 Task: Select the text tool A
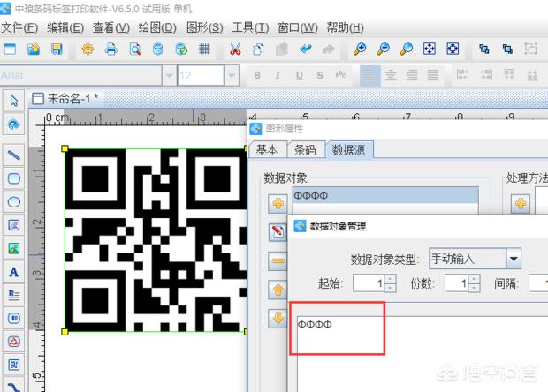coord(13,272)
